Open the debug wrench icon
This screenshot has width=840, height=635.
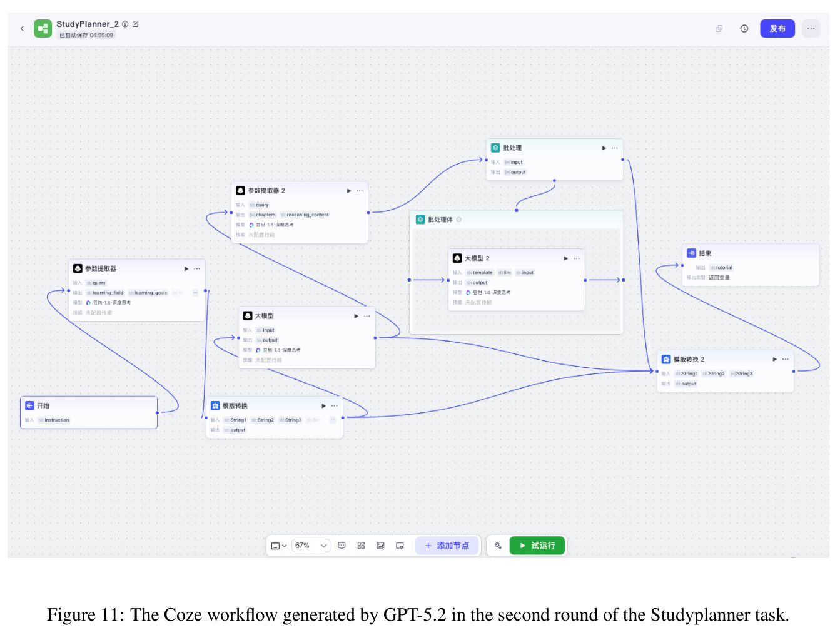click(498, 546)
